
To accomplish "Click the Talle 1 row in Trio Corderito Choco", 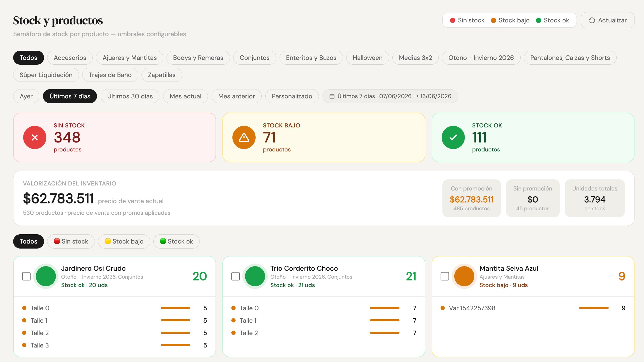I will 324,321.
